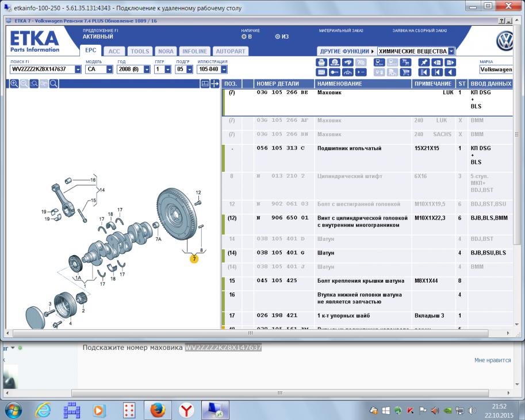Open the ГЛГР dropdown

point(168,70)
